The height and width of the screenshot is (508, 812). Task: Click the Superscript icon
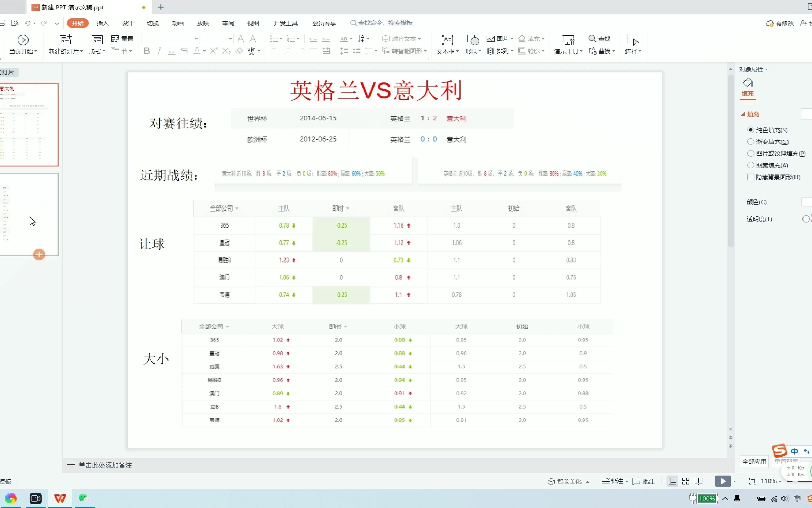tap(214, 51)
